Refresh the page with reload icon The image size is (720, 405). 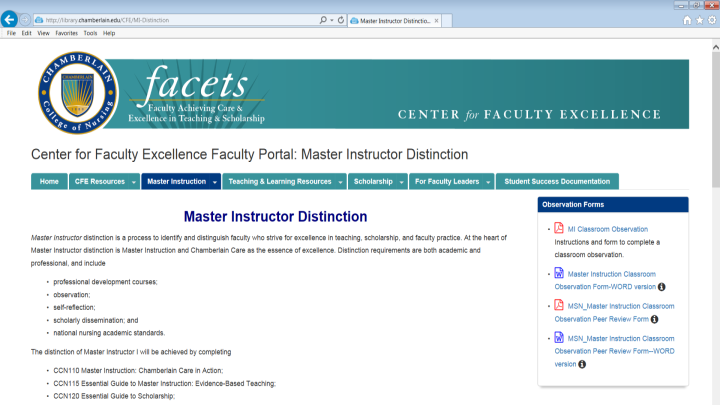coord(341,20)
